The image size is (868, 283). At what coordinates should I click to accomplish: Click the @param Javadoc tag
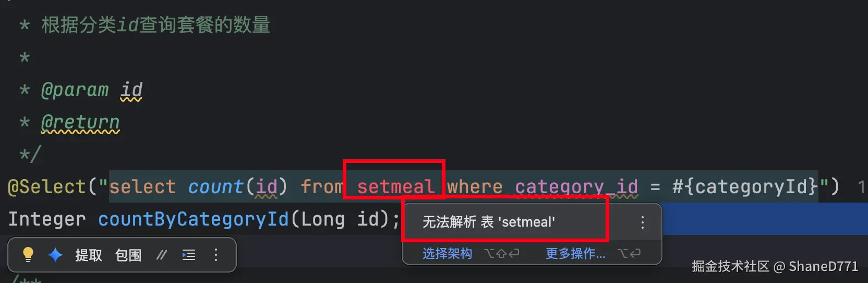click(75, 90)
